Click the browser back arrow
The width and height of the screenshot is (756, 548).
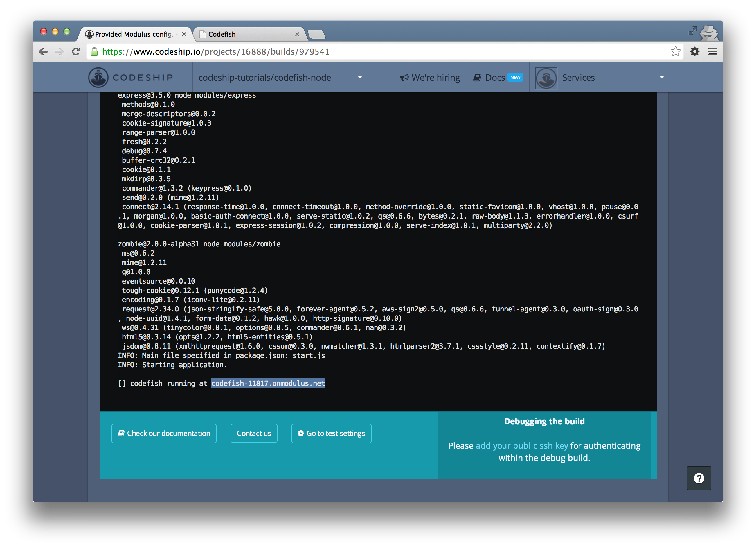click(44, 52)
